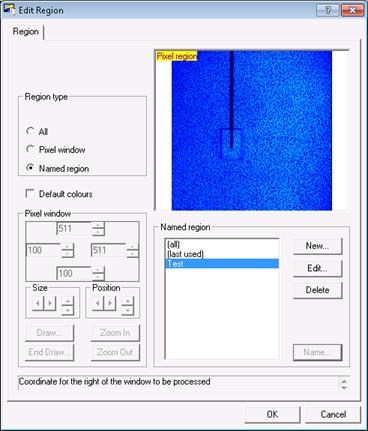Open the Edit... named region button
This screenshot has height=431, width=368.
click(317, 268)
